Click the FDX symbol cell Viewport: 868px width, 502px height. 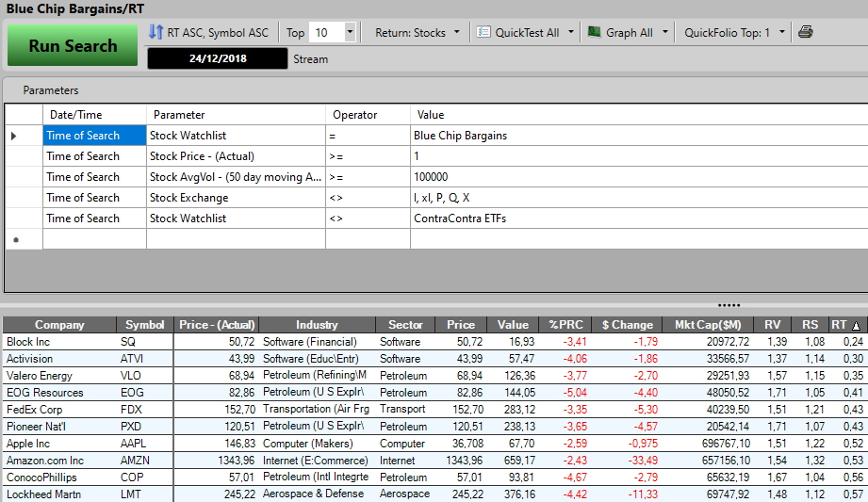145,410
